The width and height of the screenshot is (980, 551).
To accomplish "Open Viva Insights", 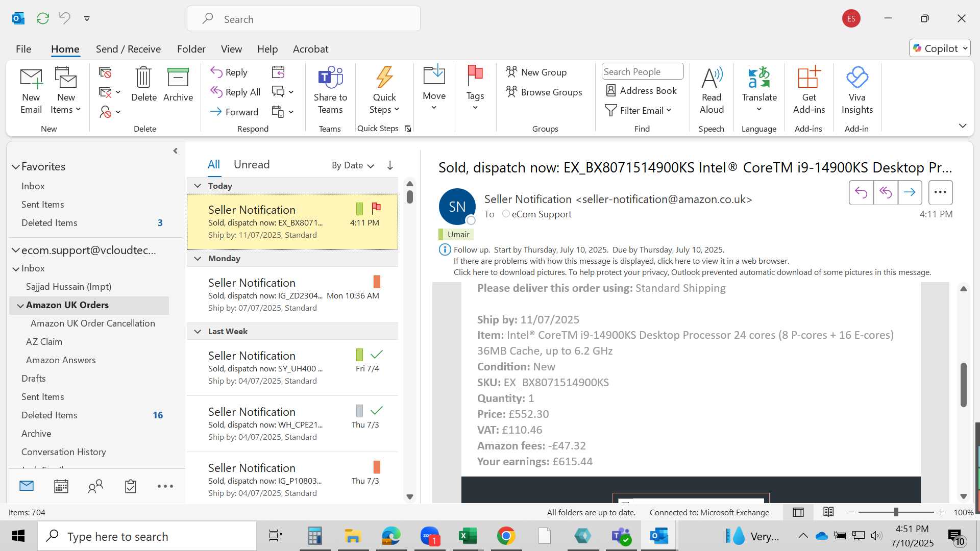I will [x=857, y=91].
